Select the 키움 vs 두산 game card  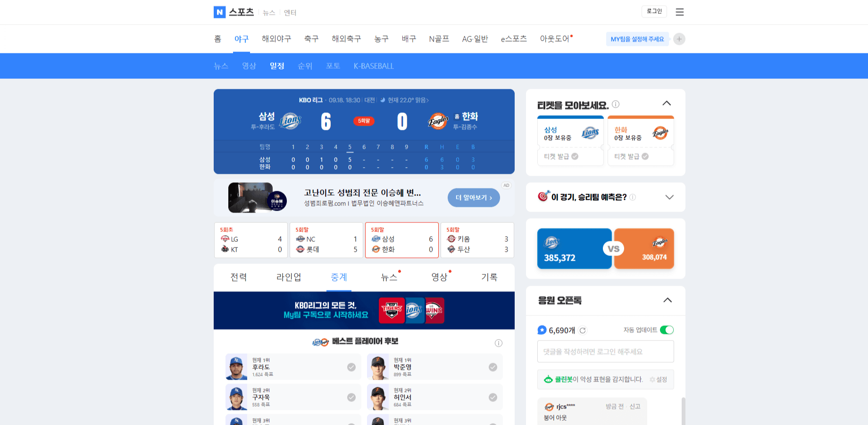[x=477, y=240]
